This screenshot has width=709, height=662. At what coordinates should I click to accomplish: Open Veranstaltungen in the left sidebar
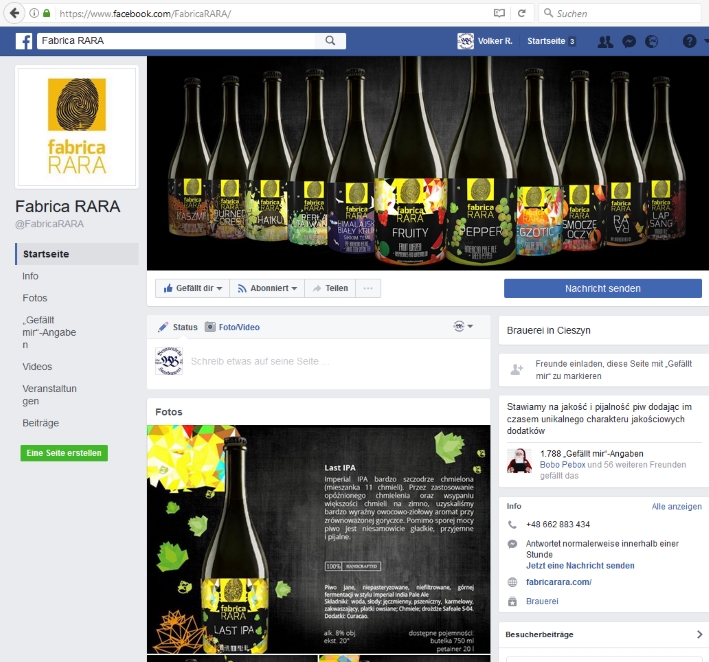tap(49, 395)
